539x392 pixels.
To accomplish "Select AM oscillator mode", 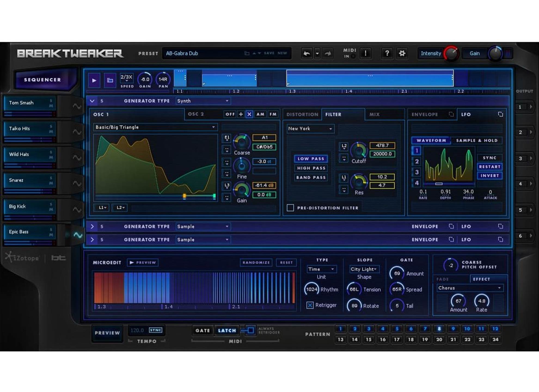I will point(261,114).
